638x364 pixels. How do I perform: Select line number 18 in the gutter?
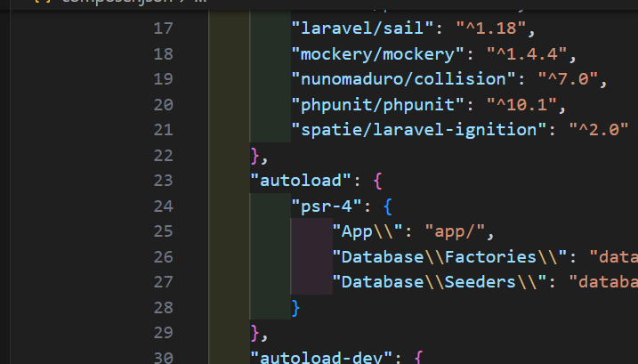[163, 54]
